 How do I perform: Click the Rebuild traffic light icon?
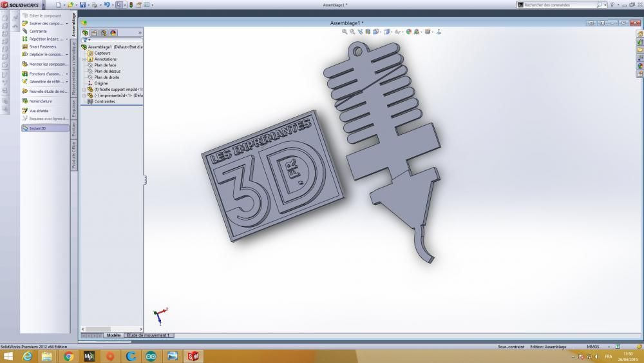tap(131, 5)
